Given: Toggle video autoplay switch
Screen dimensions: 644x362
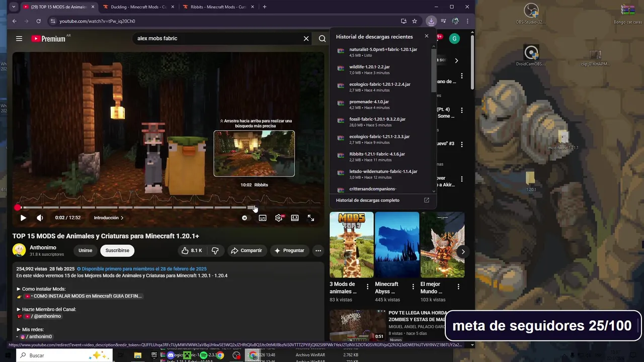Looking at the screenshot, I should point(245,218).
